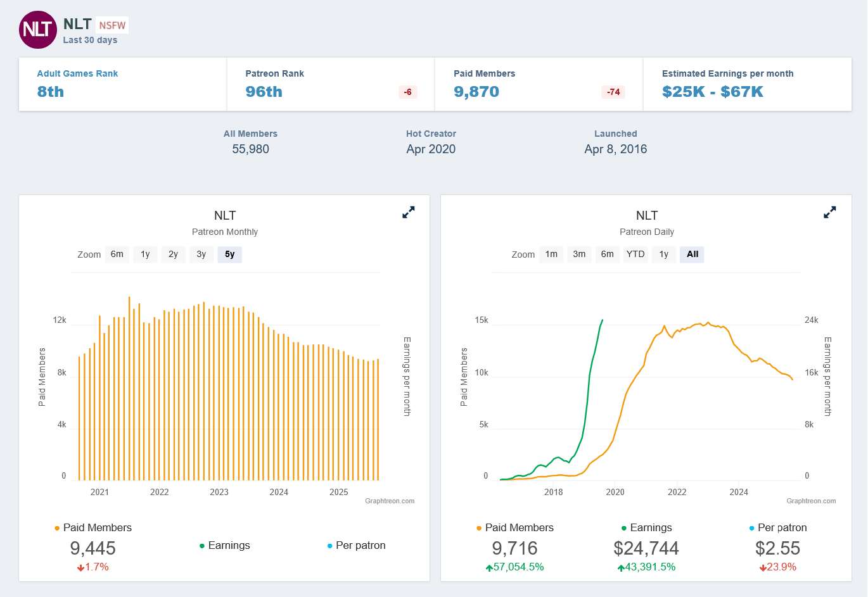This screenshot has height=597, width=868.
Task: Set Monthly chart zoom to 6m
Action: pos(117,255)
